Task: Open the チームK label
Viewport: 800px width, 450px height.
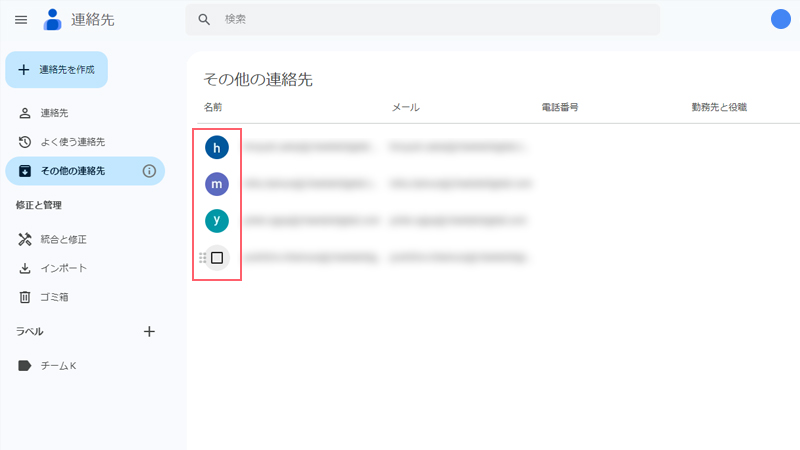Action: [58, 366]
